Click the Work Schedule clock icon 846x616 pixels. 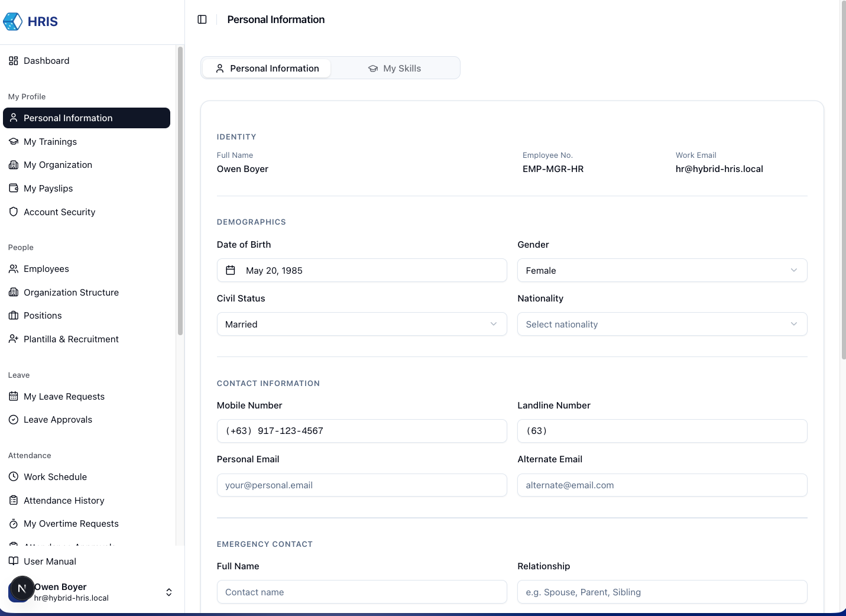[14, 476]
